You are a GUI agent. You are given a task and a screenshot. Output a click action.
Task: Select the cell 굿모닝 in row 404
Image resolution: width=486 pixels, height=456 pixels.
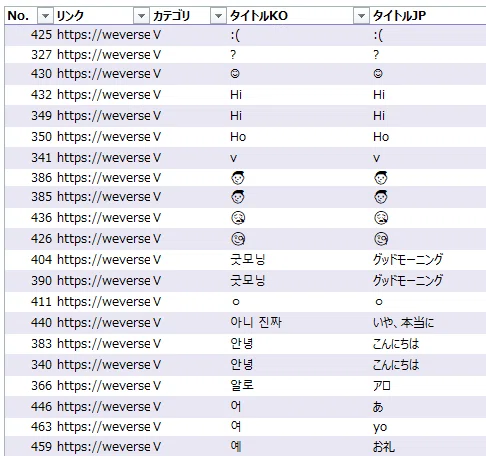248,260
